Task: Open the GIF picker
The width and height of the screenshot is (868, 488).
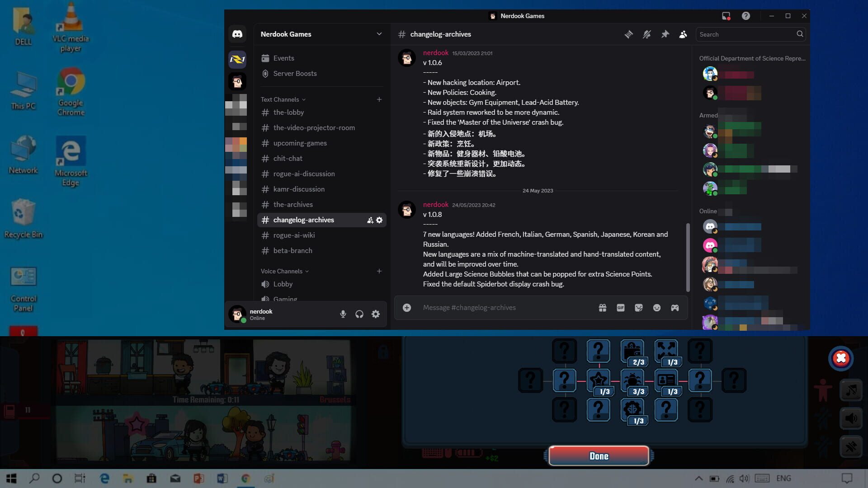Action: 621,308
